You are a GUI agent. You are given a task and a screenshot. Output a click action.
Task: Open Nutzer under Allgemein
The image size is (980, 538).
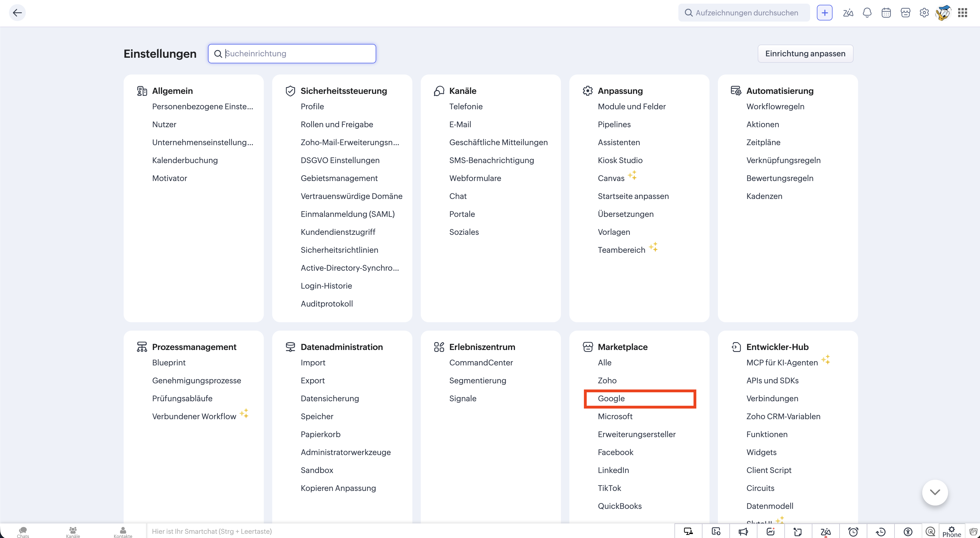164,124
